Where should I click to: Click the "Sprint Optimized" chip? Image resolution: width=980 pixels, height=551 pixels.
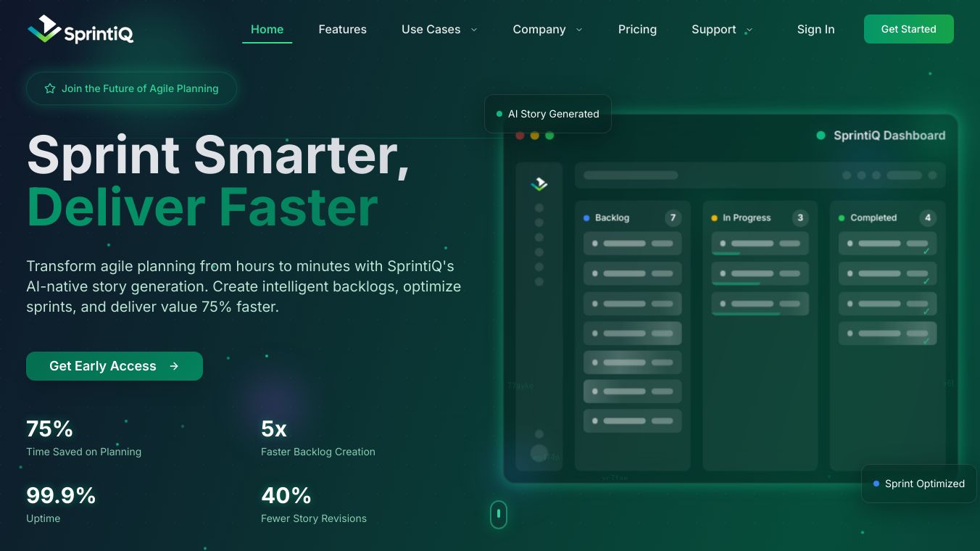point(918,484)
